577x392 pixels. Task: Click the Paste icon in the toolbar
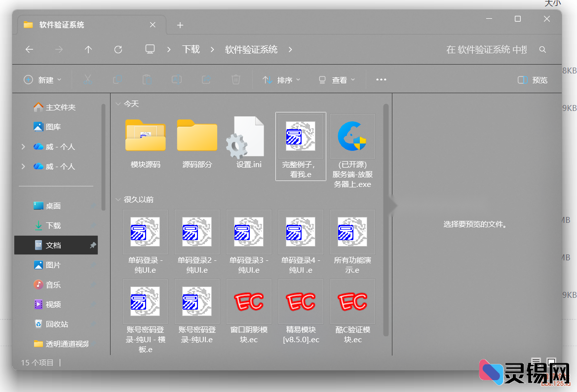click(147, 79)
